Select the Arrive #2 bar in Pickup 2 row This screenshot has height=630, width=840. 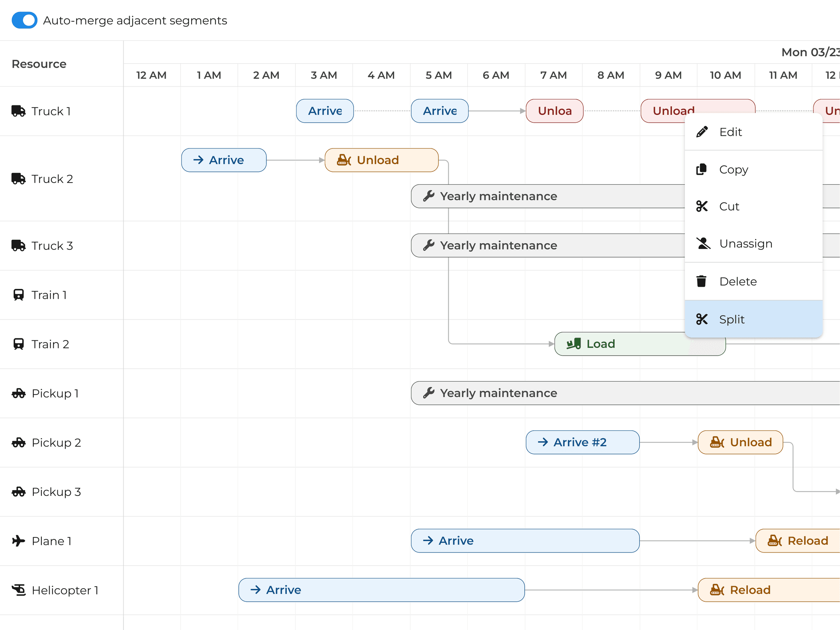click(x=582, y=442)
